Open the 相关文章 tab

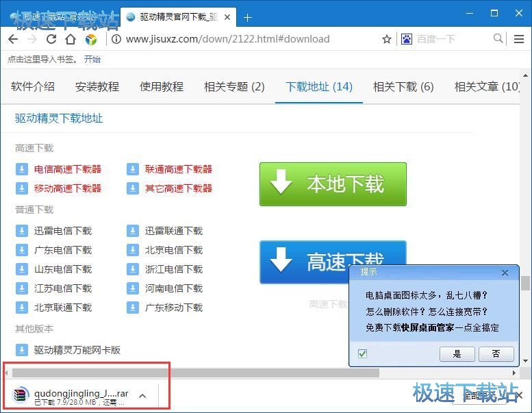pos(487,86)
